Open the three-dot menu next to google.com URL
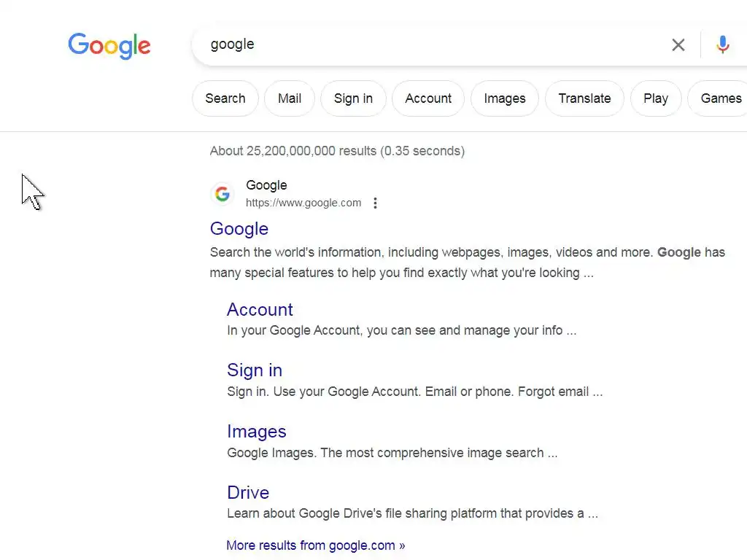This screenshot has width=747, height=560. (x=376, y=203)
